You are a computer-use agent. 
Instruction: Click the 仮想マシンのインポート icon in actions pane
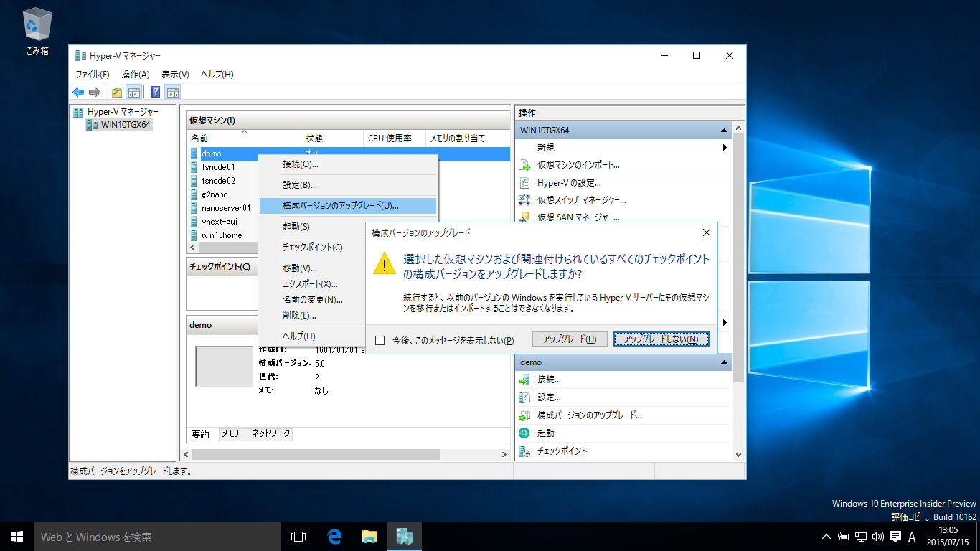tap(524, 165)
